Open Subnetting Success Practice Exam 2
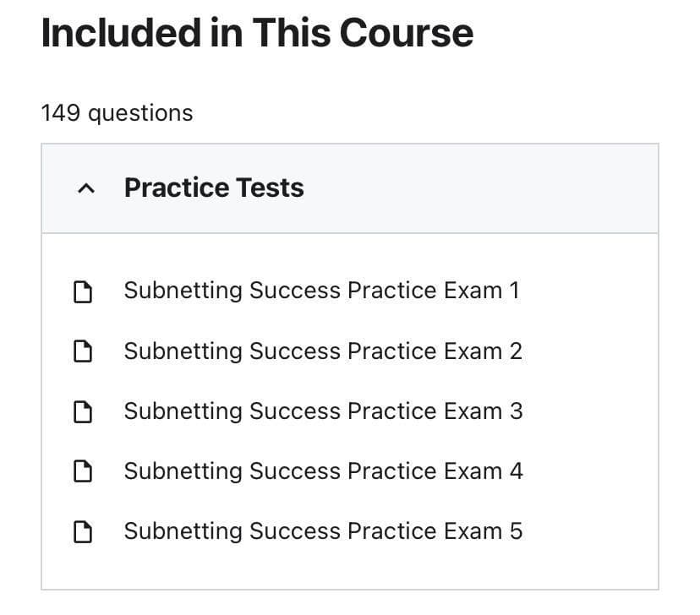Screen dimensions: 700x615 click(x=323, y=351)
